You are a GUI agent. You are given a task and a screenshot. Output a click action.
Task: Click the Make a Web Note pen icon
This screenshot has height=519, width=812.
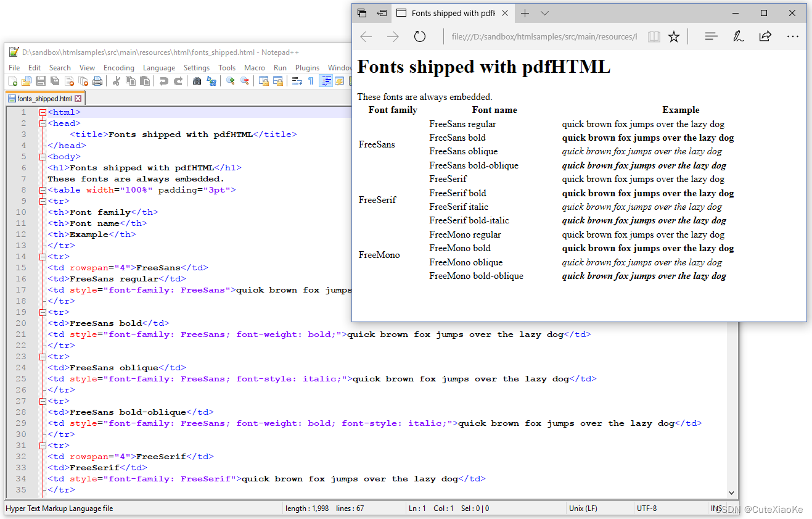[738, 36]
